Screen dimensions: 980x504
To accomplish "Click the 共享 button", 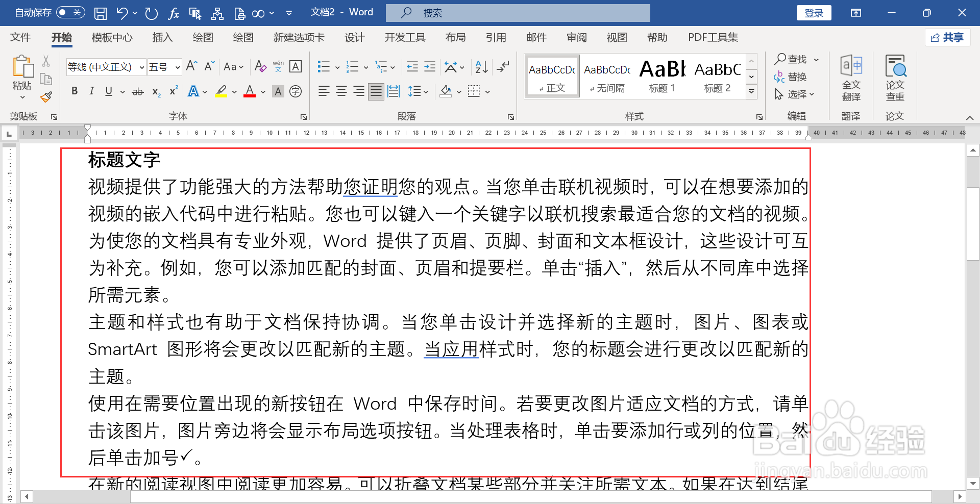I will click(x=947, y=37).
